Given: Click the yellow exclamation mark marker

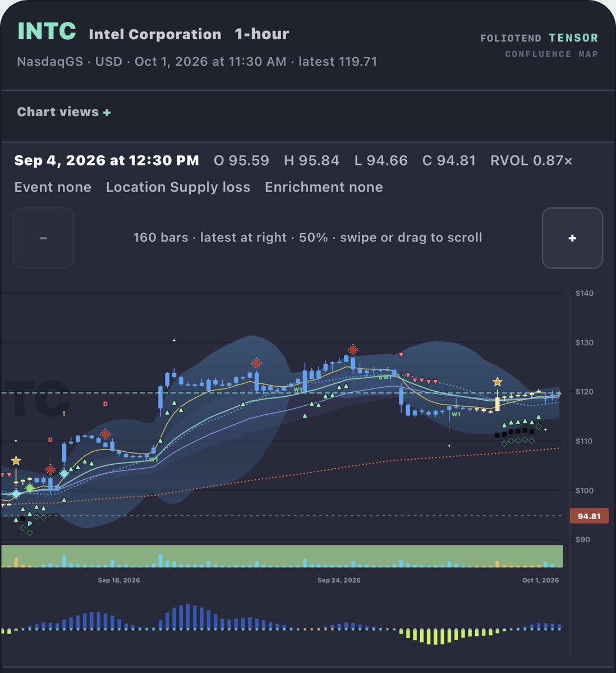Looking at the screenshot, I should pyautogui.click(x=64, y=414).
